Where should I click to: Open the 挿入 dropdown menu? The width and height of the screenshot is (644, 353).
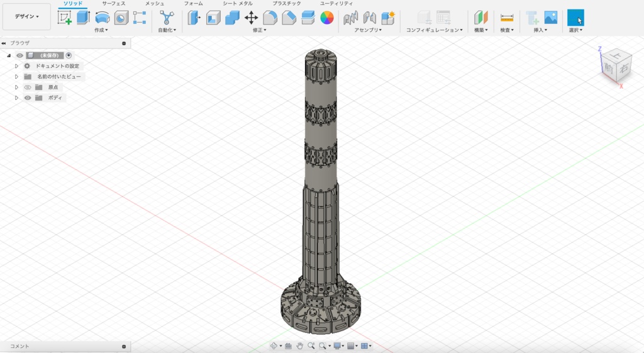click(x=540, y=30)
